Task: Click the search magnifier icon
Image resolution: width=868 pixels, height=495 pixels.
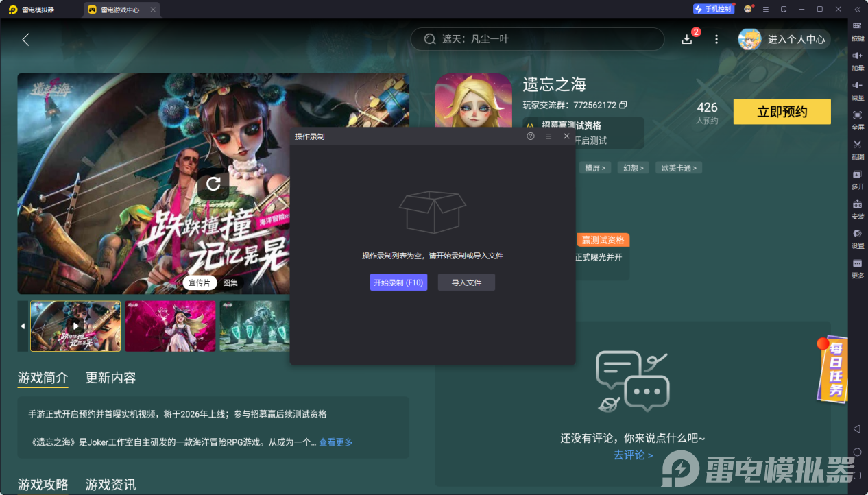Action: [x=430, y=39]
